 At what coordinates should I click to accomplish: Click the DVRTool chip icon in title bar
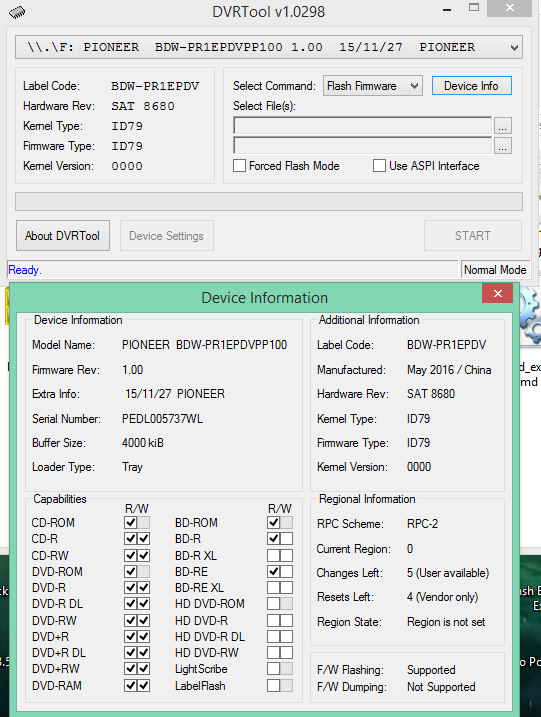pyautogui.click(x=17, y=11)
